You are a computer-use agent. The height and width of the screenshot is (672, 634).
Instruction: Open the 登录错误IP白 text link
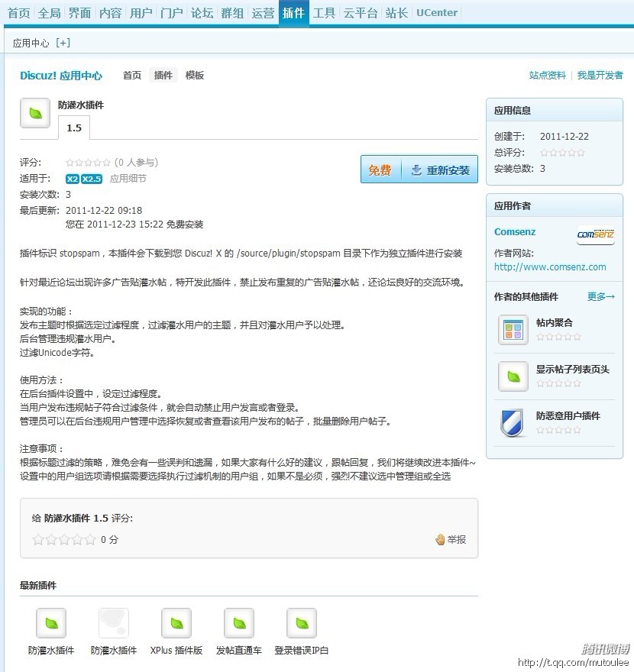point(302,650)
